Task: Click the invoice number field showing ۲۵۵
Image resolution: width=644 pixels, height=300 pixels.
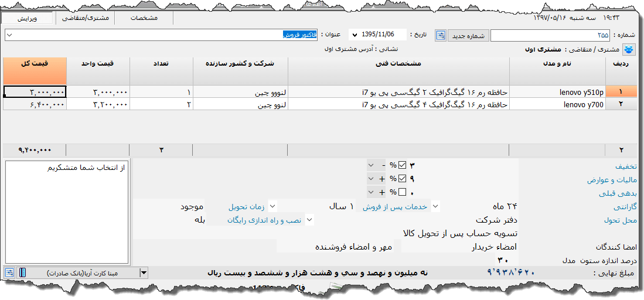Action: tap(550, 35)
